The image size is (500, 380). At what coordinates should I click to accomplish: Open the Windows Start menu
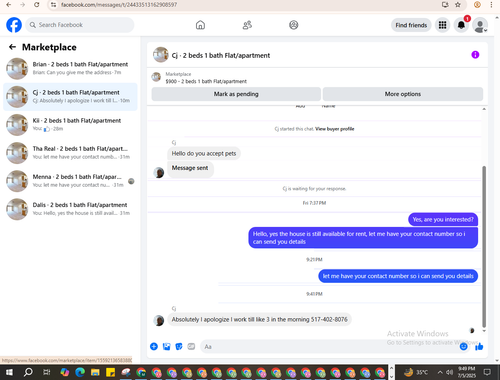coord(9,372)
